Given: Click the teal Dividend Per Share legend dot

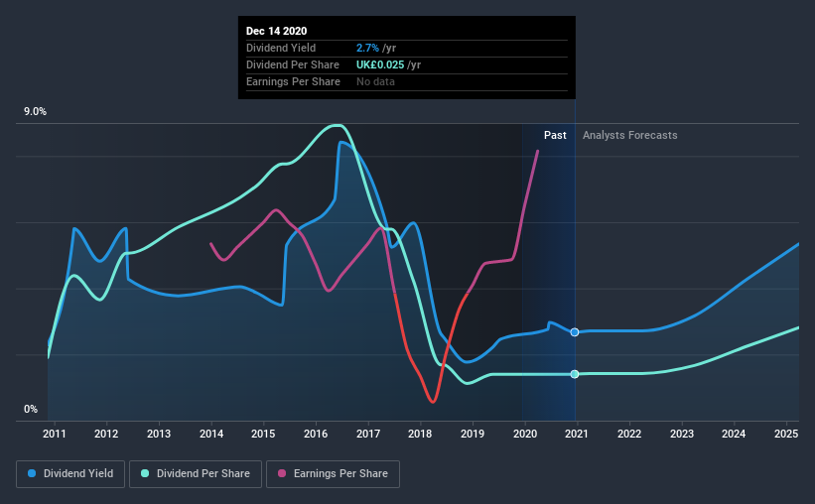Looking at the screenshot, I should point(145,474).
